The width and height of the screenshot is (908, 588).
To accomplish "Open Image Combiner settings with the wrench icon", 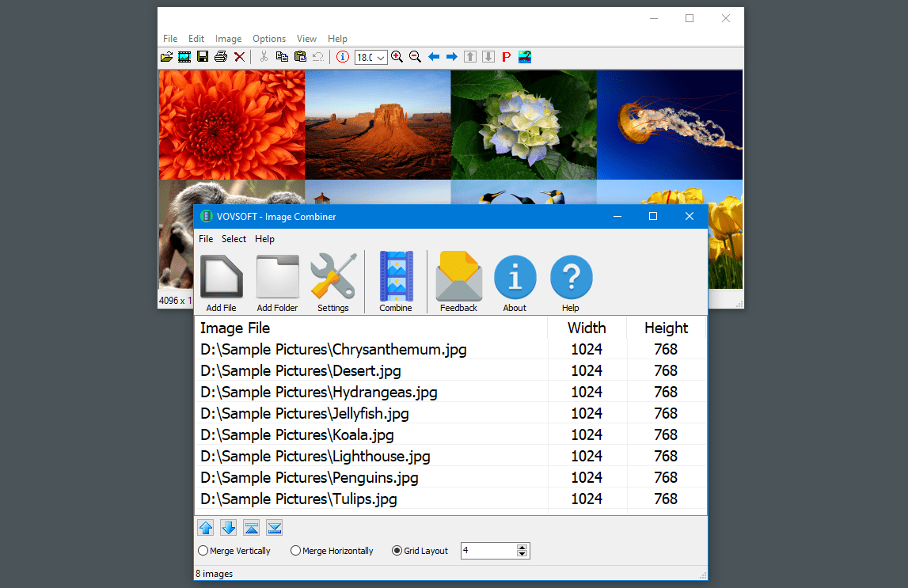I will (x=332, y=276).
